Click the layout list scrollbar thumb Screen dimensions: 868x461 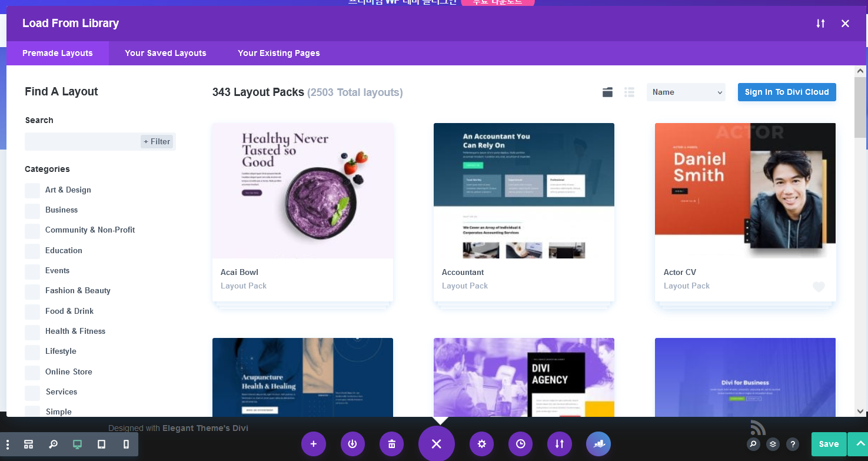pyautogui.click(x=860, y=107)
